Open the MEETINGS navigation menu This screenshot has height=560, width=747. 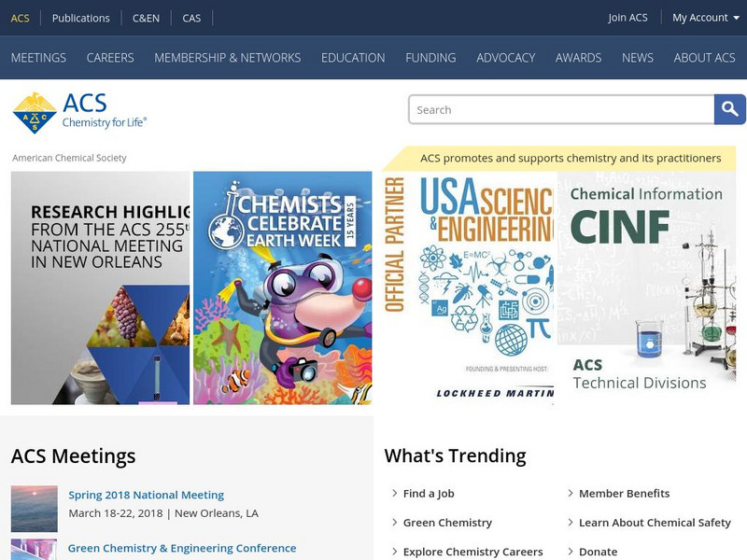[38, 58]
